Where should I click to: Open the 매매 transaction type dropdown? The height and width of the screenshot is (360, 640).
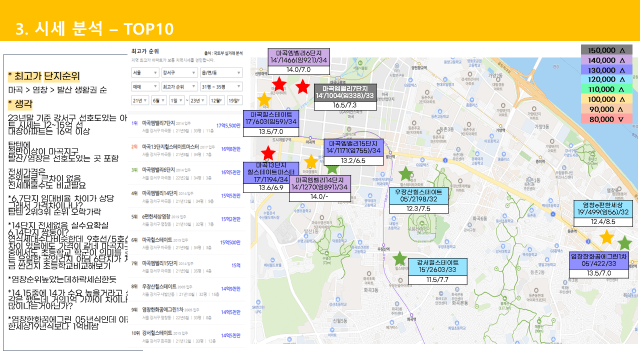(145, 87)
